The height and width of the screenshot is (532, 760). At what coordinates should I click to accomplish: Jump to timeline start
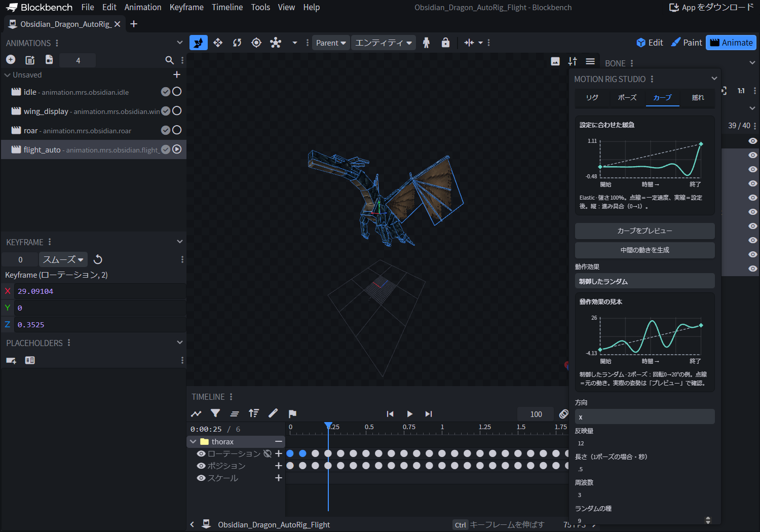click(390, 414)
